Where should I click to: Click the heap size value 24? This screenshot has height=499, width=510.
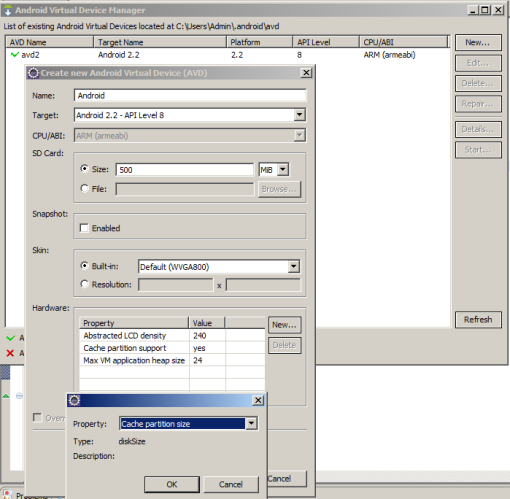198,360
